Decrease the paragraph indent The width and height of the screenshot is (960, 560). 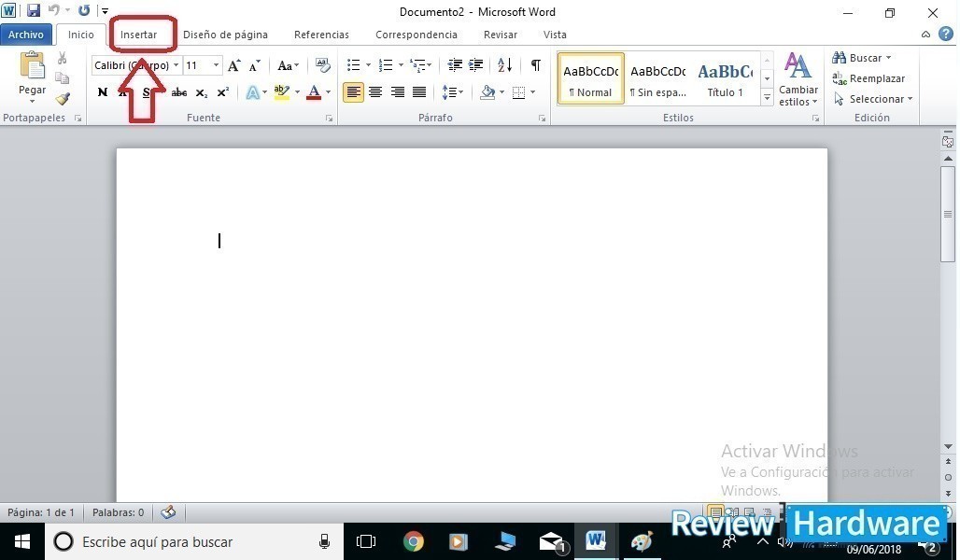pos(454,65)
